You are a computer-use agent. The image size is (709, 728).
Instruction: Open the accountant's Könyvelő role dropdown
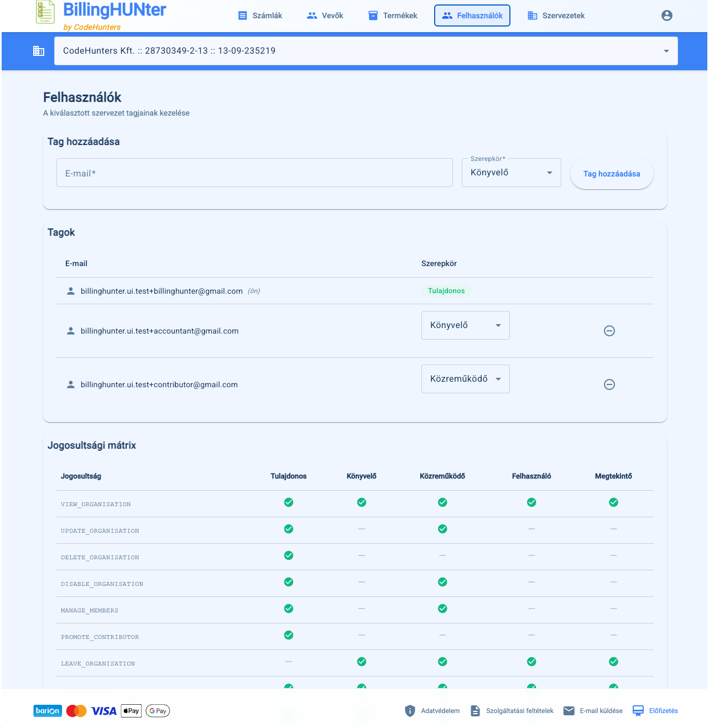[466, 325]
